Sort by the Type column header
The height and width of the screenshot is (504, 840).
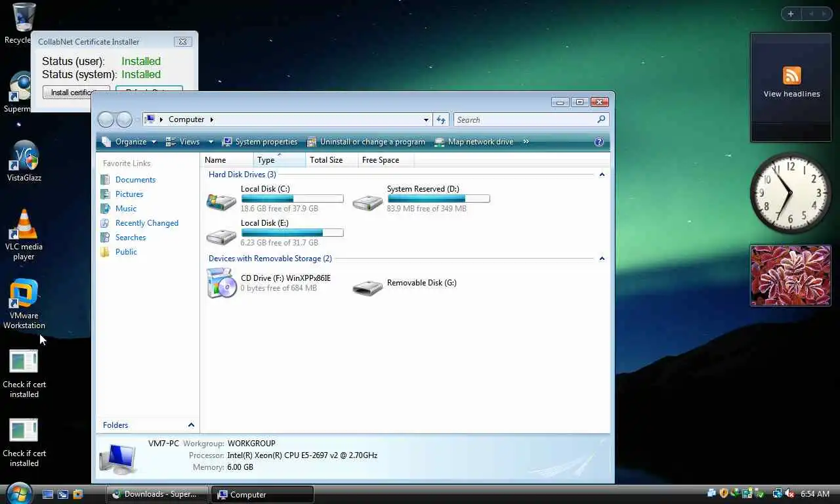click(x=280, y=160)
